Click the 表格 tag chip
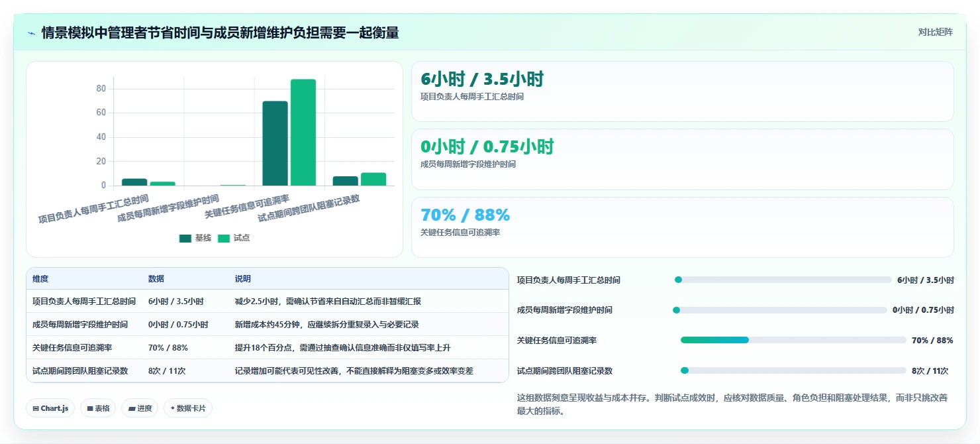980x444 pixels. (98, 408)
